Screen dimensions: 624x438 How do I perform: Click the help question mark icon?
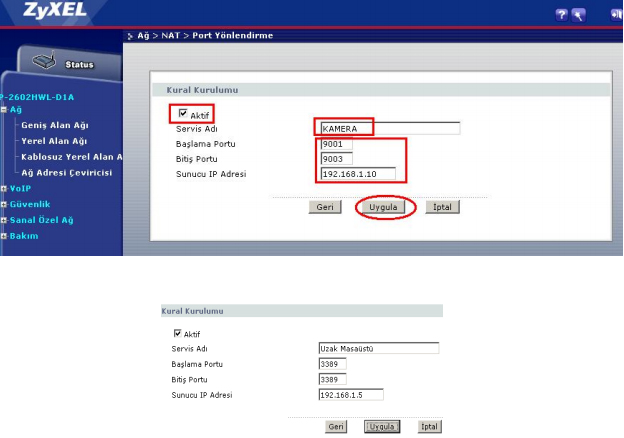click(x=560, y=15)
